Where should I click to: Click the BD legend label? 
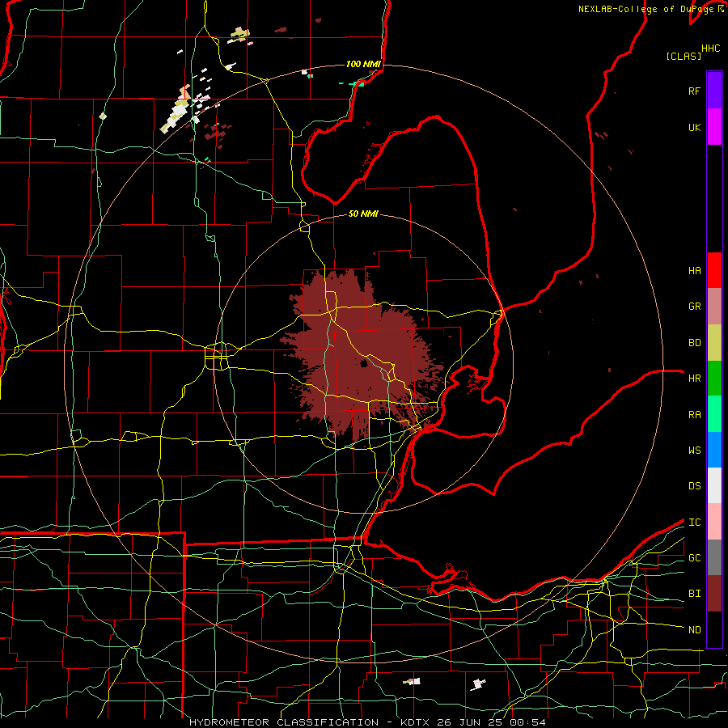[694, 343]
